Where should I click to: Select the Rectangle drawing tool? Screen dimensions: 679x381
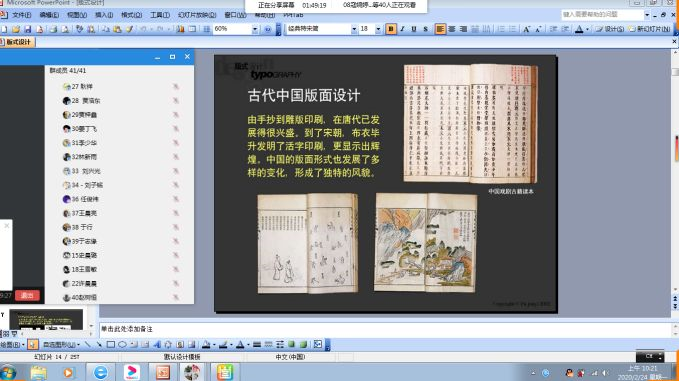(111, 345)
